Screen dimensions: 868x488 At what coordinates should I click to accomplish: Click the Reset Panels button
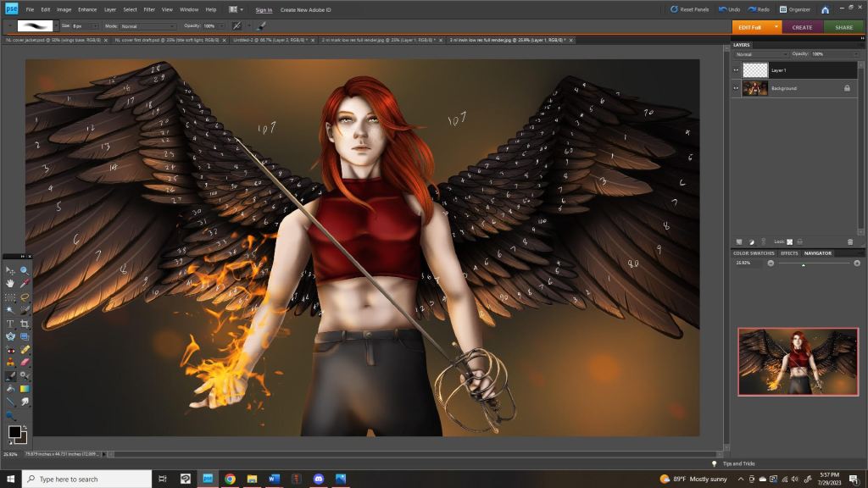coord(690,9)
